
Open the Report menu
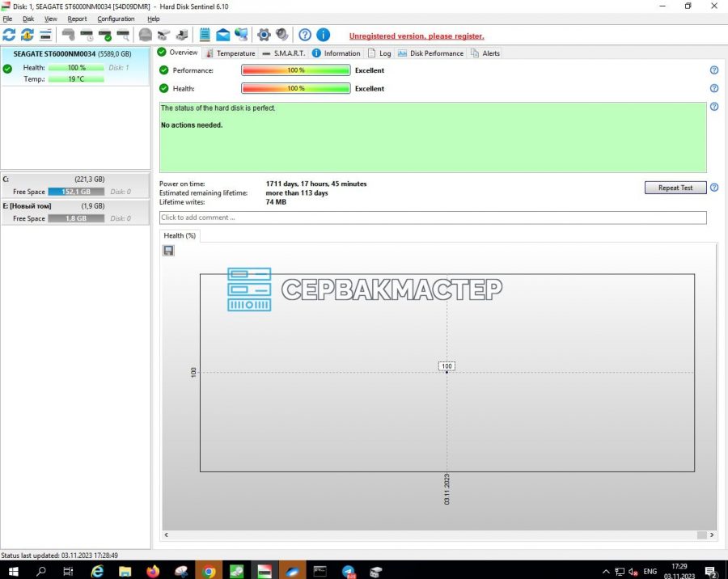(x=77, y=19)
